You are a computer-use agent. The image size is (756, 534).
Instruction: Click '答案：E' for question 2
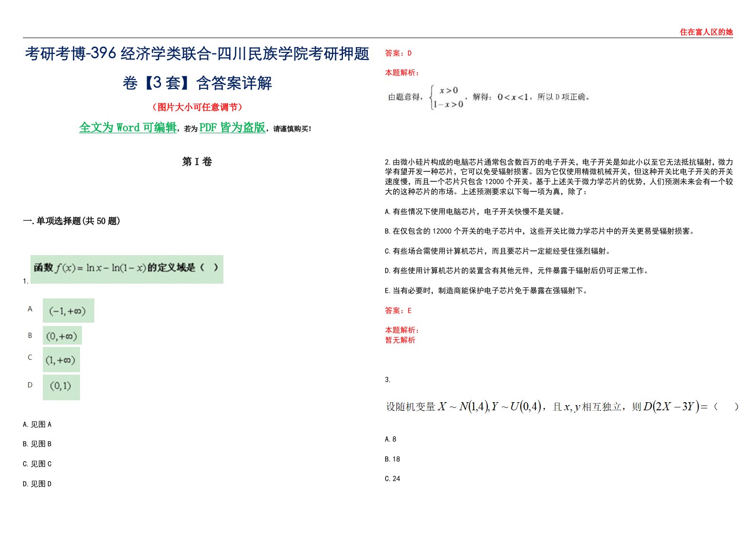(x=398, y=311)
